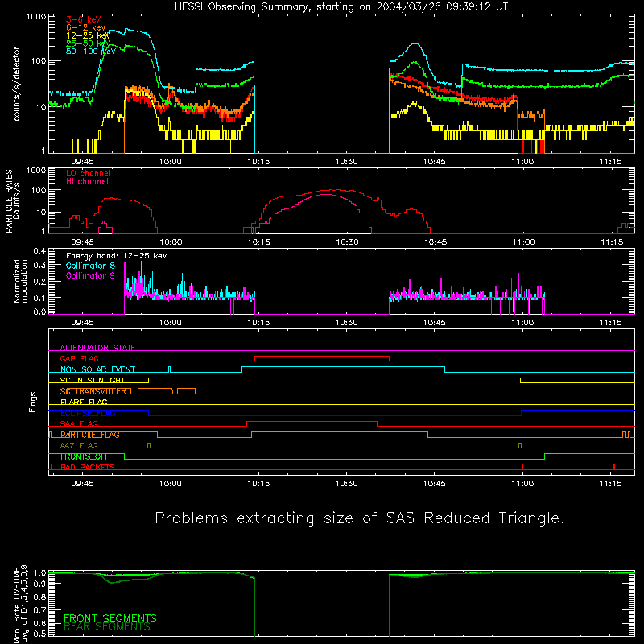Click the 10:45 tick under the modulation plot
The image size is (644, 644).
pos(435,323)
